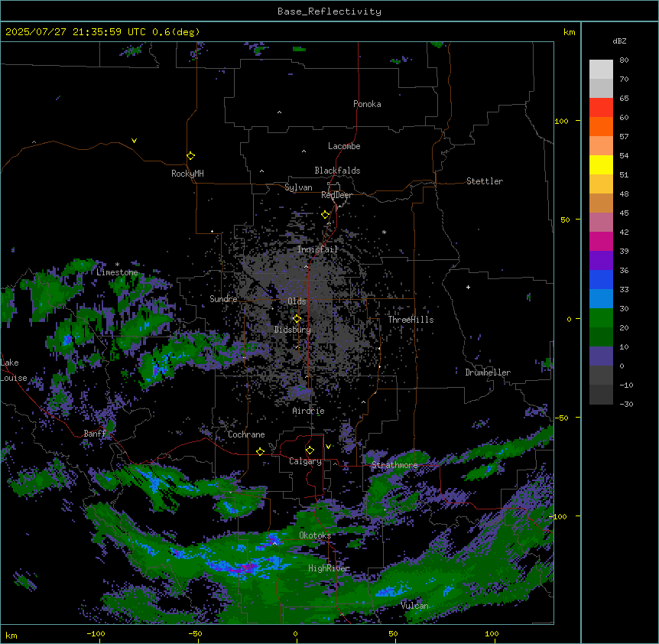
Task: Click the Lacombe city label
Action: coord(344,146)
